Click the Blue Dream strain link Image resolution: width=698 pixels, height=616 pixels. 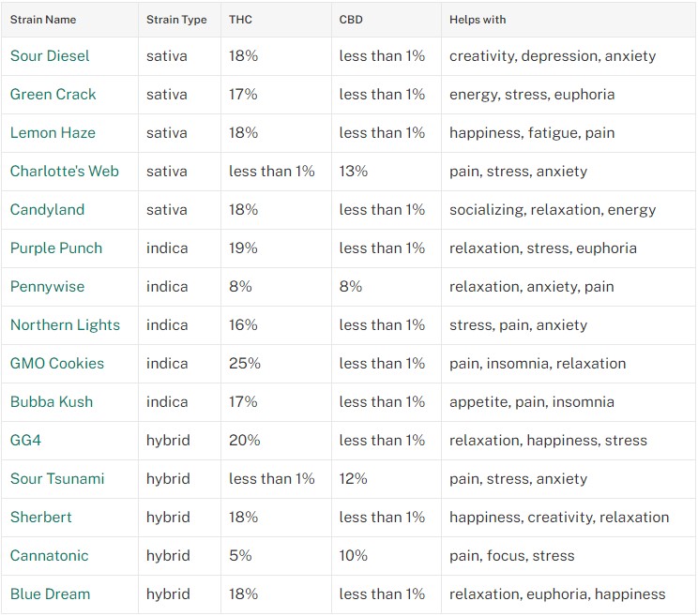tap(51, 594)
